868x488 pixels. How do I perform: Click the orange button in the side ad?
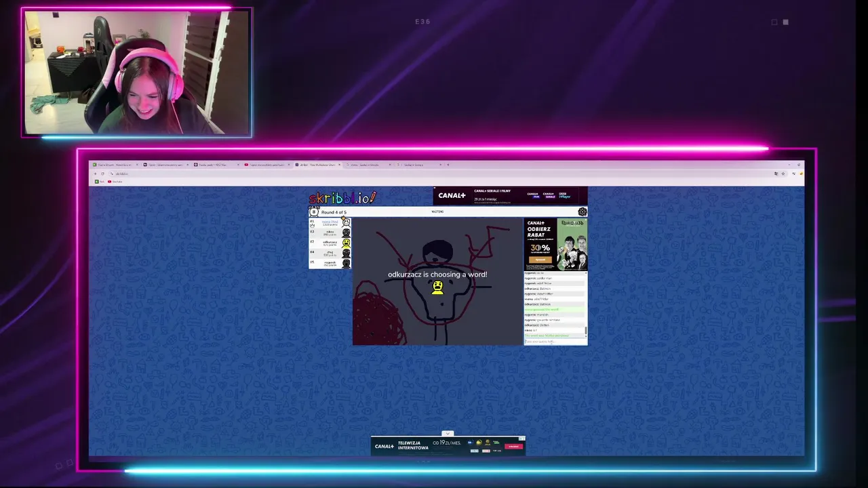pos(540,260)
